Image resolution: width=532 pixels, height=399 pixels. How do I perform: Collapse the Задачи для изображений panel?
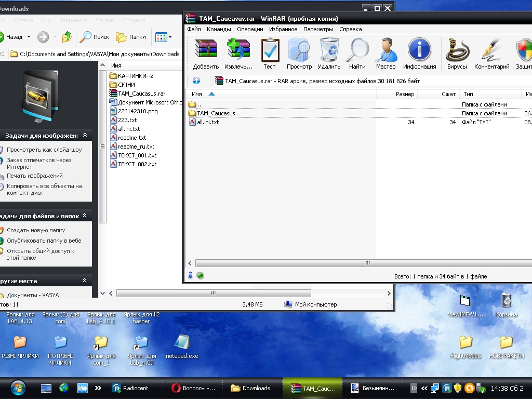click(x=85, y=135)
